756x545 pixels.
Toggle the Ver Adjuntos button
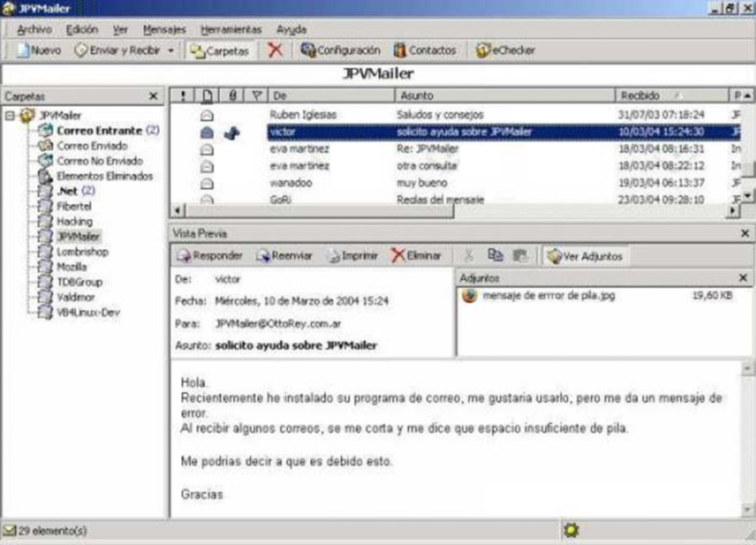[585, 256]
